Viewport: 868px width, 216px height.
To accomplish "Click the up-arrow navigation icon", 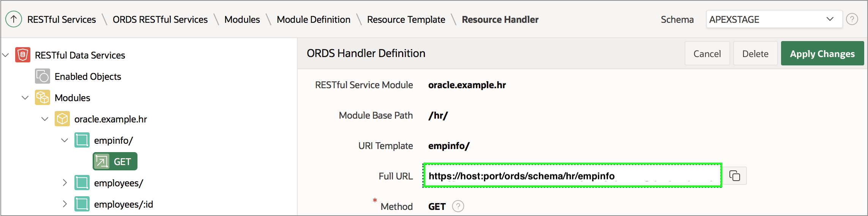I will coord(14,19).
